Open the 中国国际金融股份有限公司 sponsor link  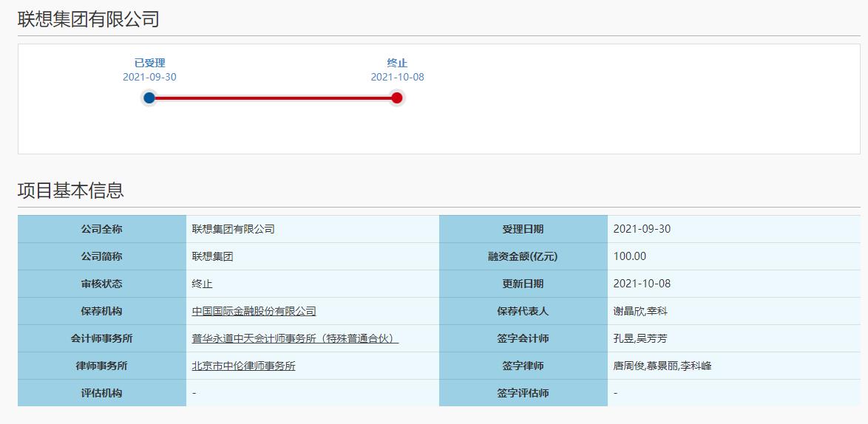[x=254, y=311]
